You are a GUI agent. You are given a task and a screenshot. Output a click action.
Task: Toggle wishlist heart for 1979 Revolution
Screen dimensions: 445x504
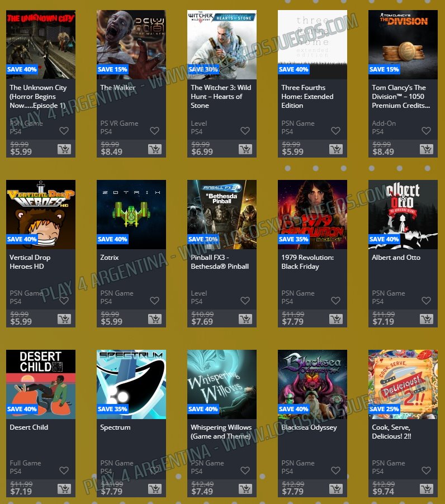tap(335, 301)
